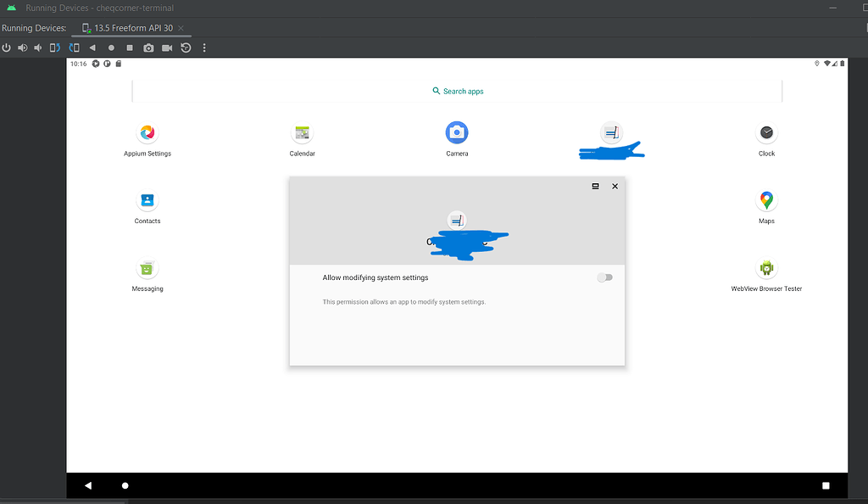Image resolution: width=868 pixels, height=504 pixels.
Task: Start screen recording with the video camera icon
Action: [166, 48]
